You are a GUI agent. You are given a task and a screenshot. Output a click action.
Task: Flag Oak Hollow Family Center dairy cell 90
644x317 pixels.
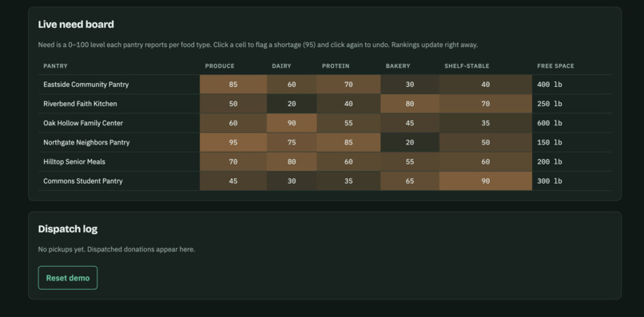coord(292,123)
